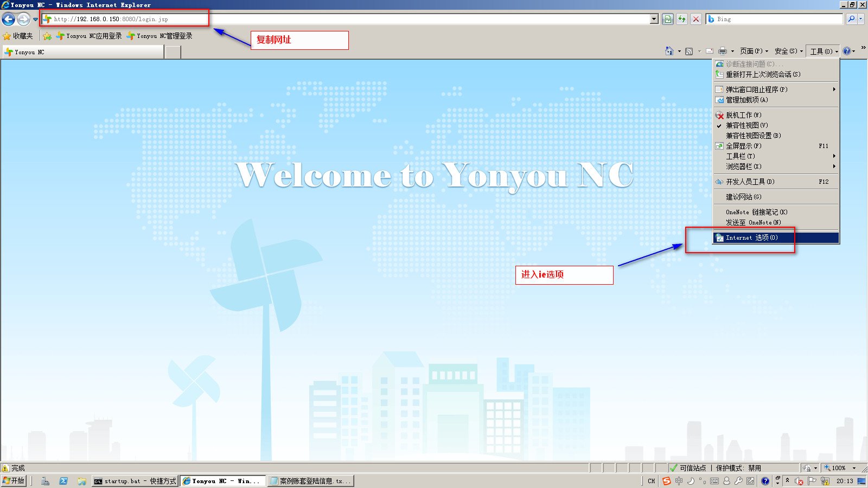Open the blue Help question mark icon
The width and height of the screenshot is (868, 488).
pos(846,51)
